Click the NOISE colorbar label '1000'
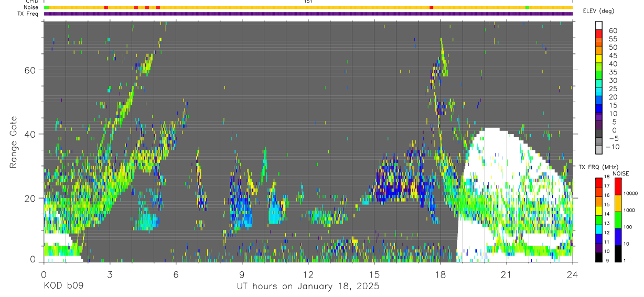This screenshot has width=644, height=297. 629,210
